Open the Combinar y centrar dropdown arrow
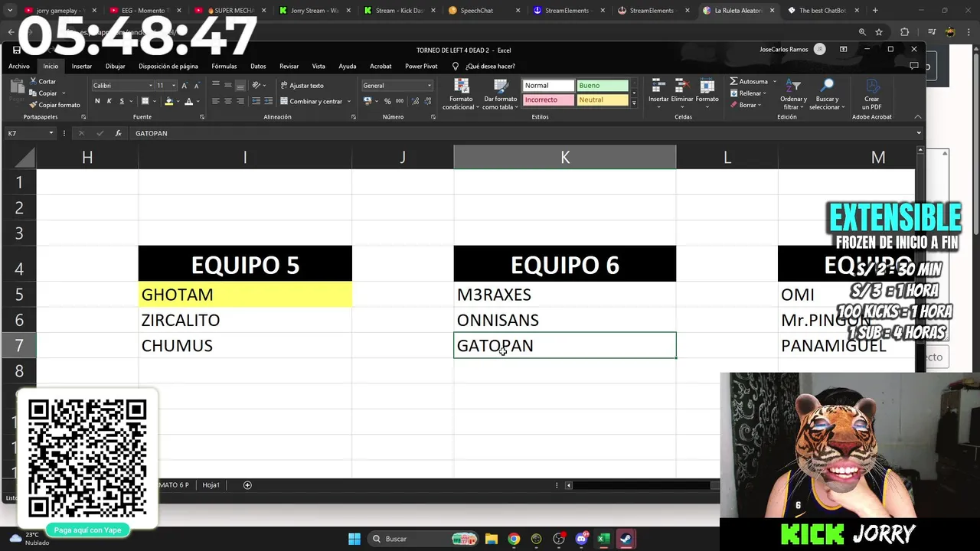The width and height of the screenshot is (980, 551). coord(349,101)
